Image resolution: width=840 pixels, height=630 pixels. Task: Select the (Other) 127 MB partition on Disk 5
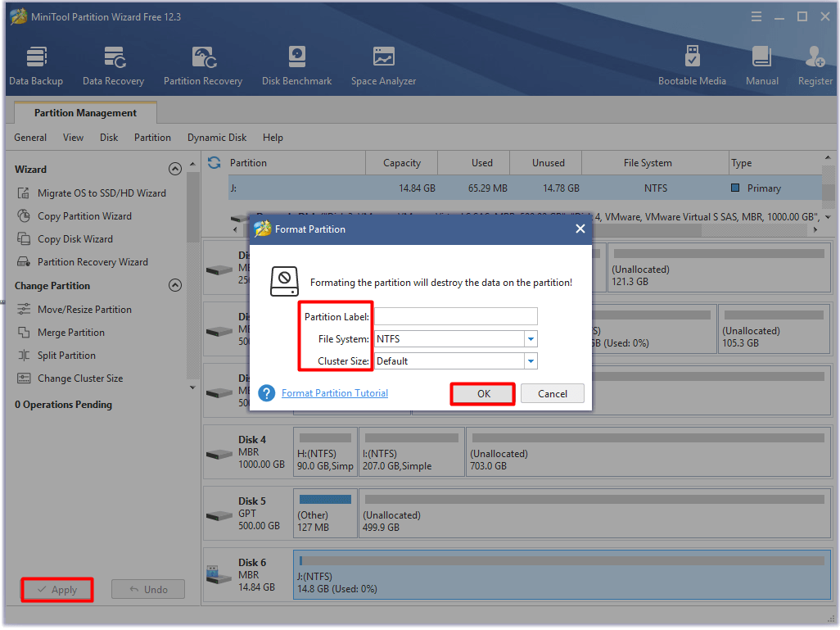[x=325, y=513]
